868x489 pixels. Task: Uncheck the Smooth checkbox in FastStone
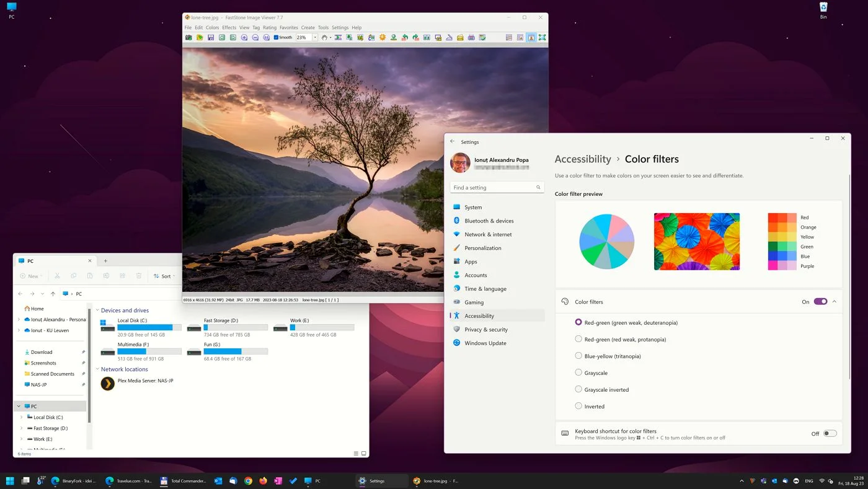(x=276, y=37)
